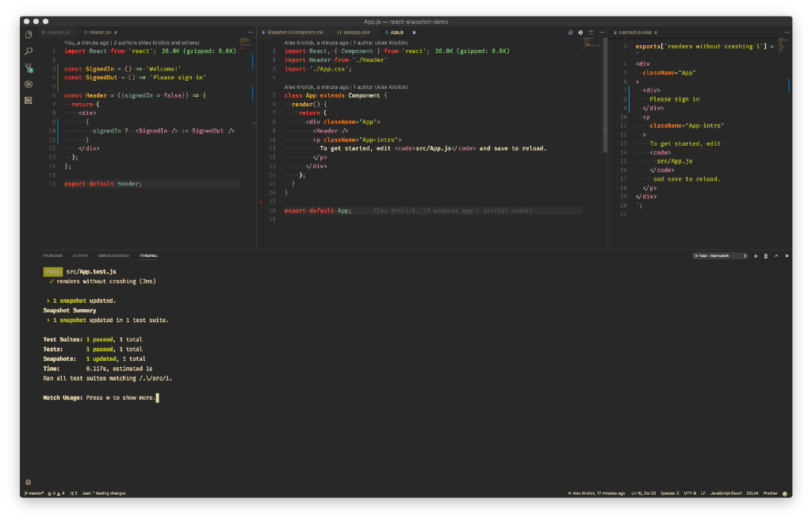Open the Source Control view
The image size is (812, 521).
pyautogui.click(x=29, y=67)
